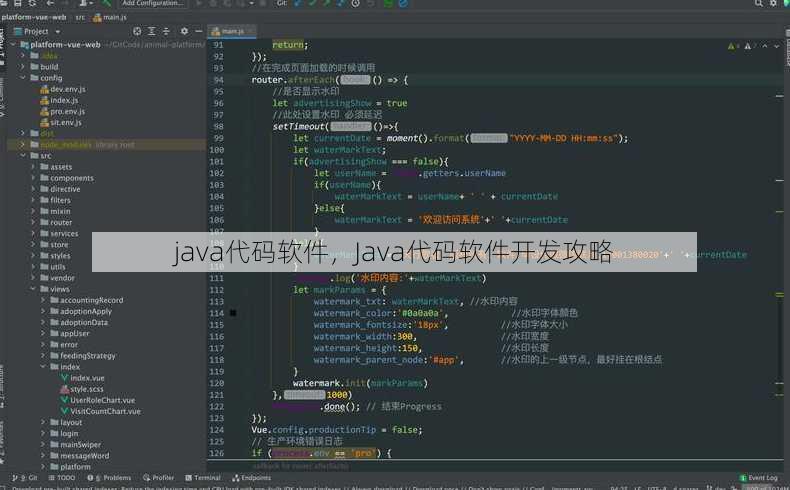Click the Search Everywhere magnifier icon
Viewport: 790px width, 490px height.
coord(758,3)
